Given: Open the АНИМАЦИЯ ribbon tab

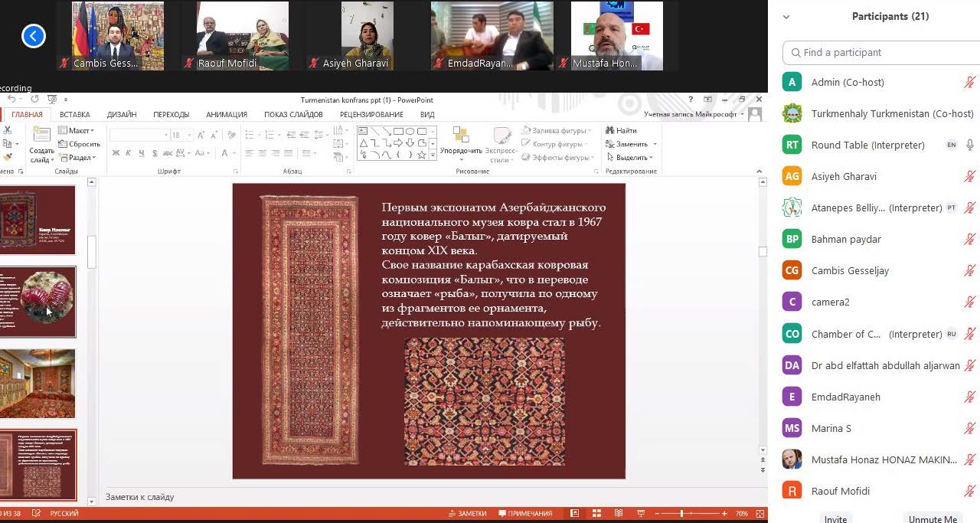Looking at the screenshot, I should coord(227,115).
